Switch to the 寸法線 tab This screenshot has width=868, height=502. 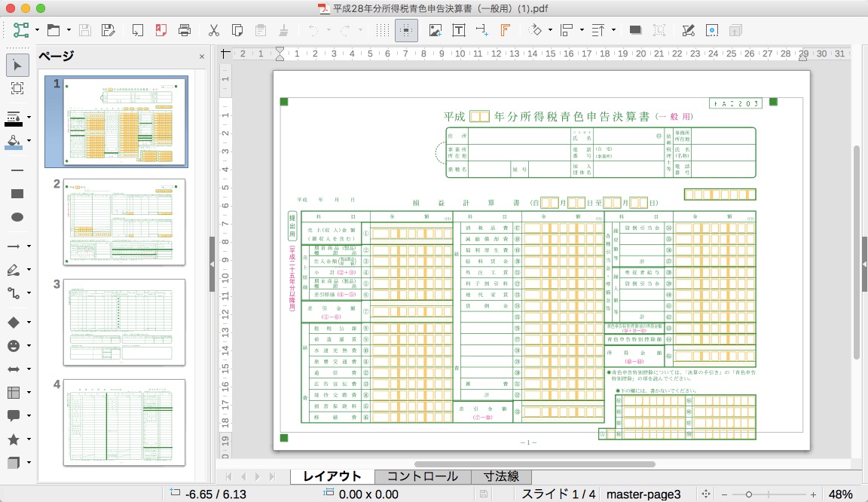coord(501,476)
